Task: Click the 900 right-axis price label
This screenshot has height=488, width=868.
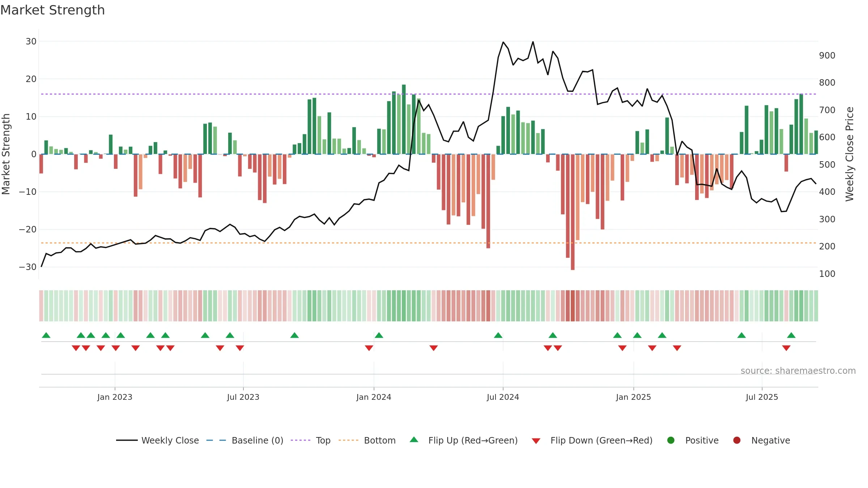Action: pos(827,56)
